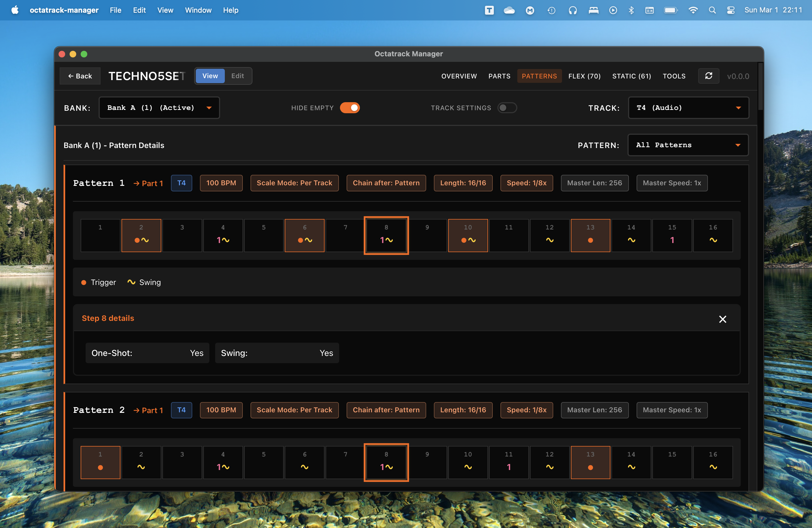Close the Step 8 details panel

pos(723,319)
